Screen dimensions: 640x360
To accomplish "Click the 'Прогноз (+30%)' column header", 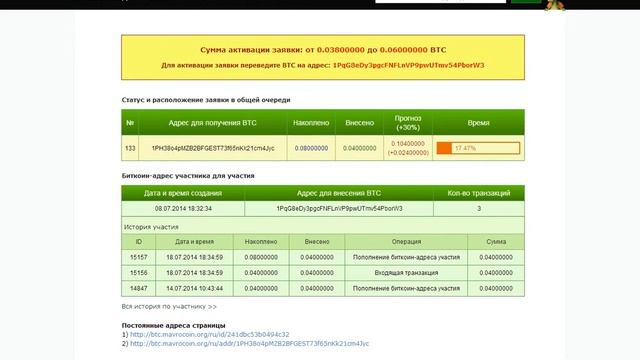I will (408, 123).
